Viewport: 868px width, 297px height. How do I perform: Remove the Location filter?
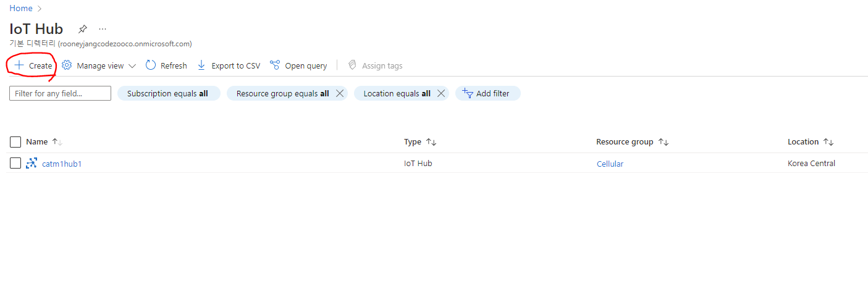tap(441, 93)
